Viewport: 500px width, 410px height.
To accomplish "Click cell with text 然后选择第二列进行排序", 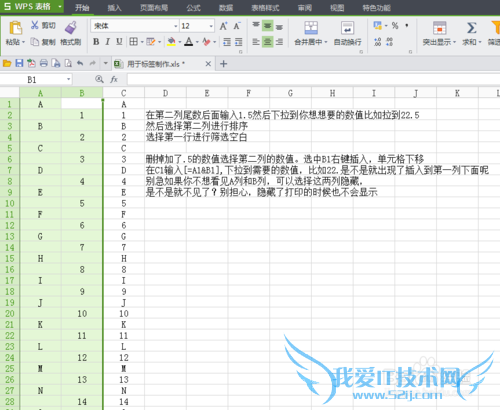I will click(197, 126).
